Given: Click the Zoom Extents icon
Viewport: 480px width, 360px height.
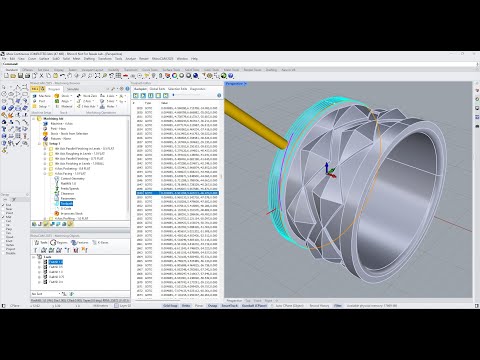Looking at the screenshot, I should click(97, 76).
